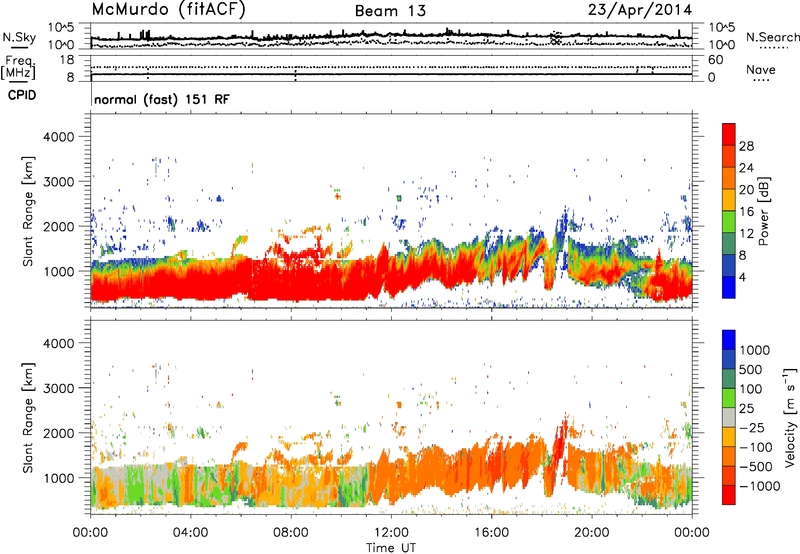Screen dimensions: 800x554
Task: Click the 'N.Sky' axis label
Action: tap(19, 38)
